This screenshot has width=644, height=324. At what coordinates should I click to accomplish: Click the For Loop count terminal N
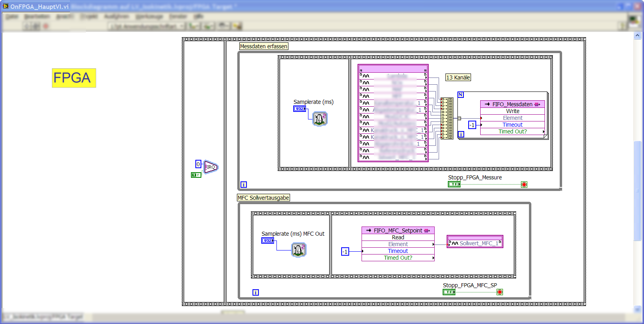point(461,95)
